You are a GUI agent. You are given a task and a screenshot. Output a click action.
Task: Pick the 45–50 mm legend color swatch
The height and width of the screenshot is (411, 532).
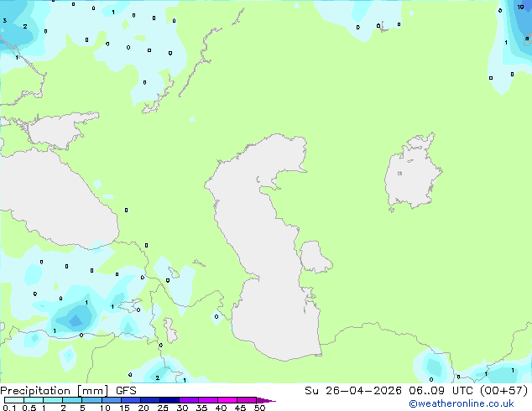247,400
